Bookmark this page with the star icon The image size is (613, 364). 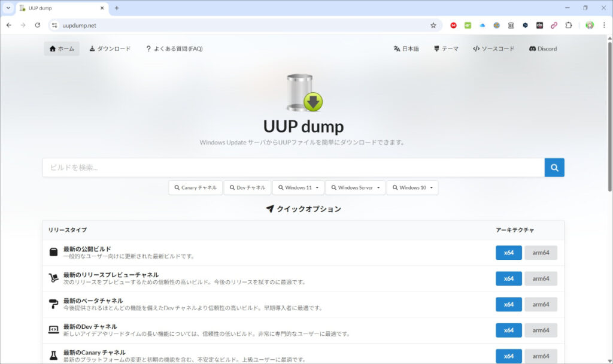[433, 25]
